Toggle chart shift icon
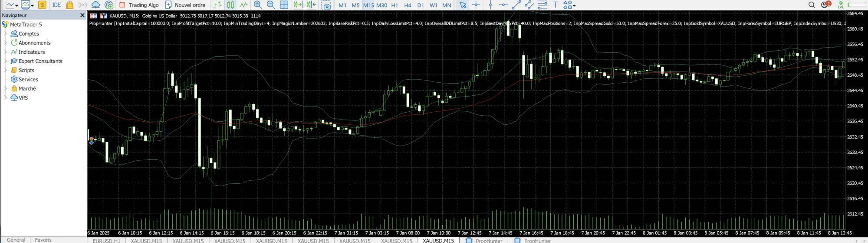This screenshot has width=868, height=243. [311, 5]
